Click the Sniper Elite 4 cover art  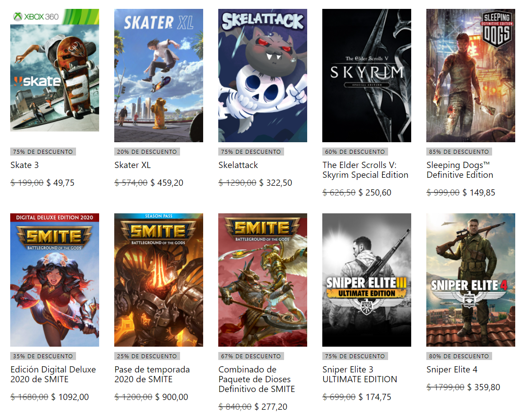click(471, 280)
